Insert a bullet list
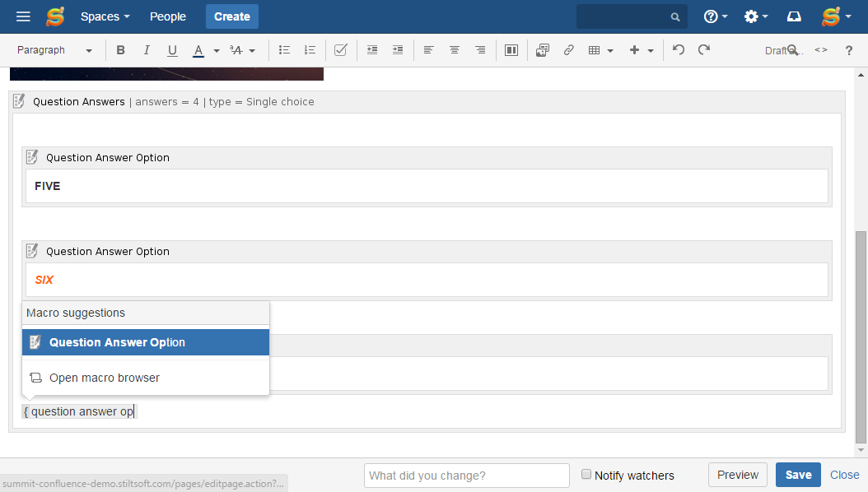This screenshot has height=492, width=868. (x=284, y=50)
